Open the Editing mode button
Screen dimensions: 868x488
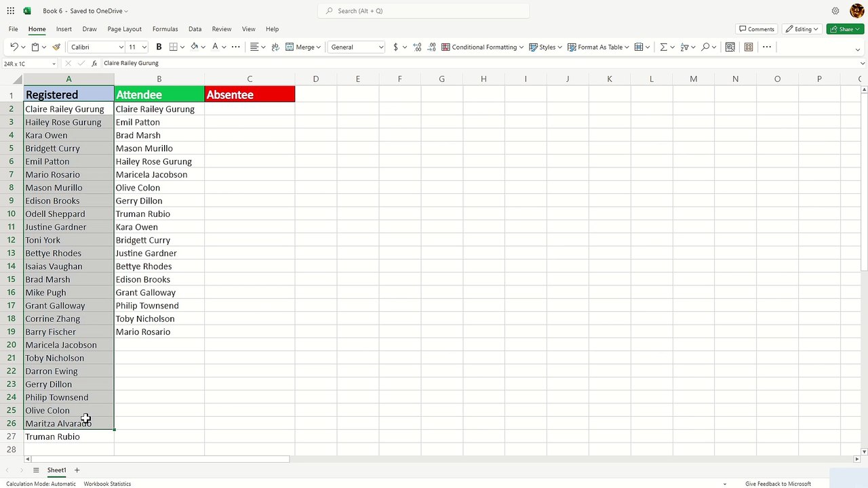point(802,29)
